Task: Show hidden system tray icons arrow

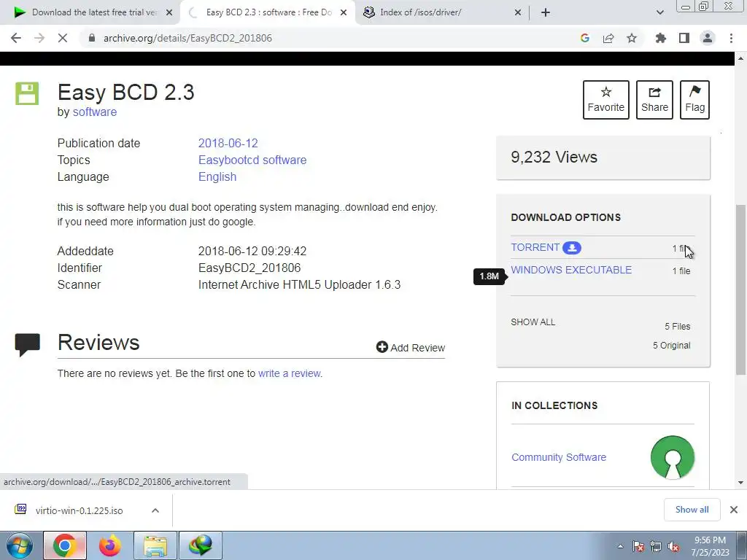Action: click(x=620, y=547)
